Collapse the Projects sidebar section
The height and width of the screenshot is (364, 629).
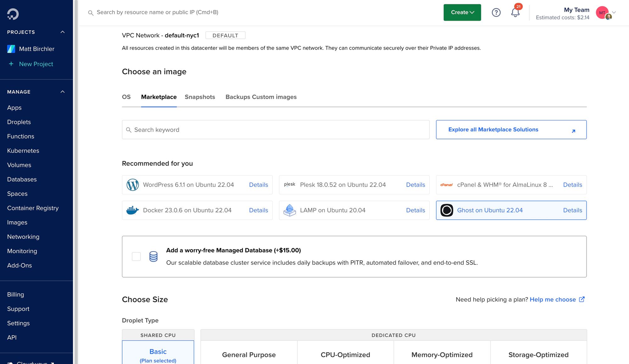63,32
